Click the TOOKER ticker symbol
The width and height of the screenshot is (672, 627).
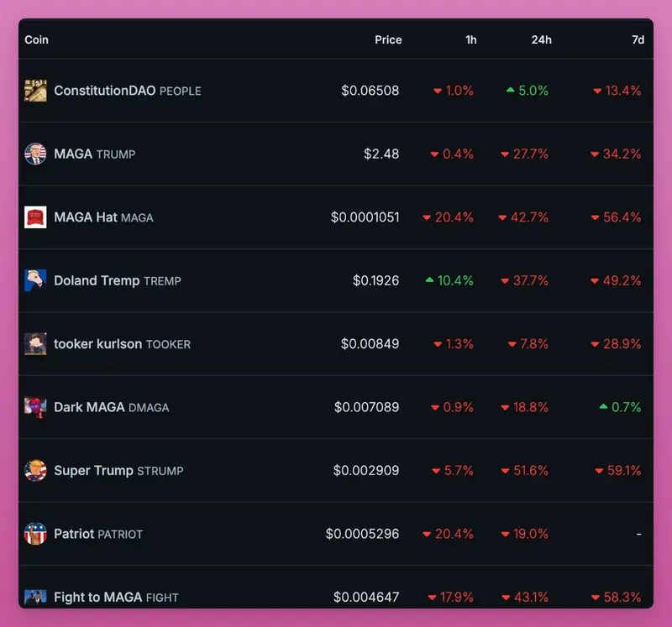click(x=169, y=344)
